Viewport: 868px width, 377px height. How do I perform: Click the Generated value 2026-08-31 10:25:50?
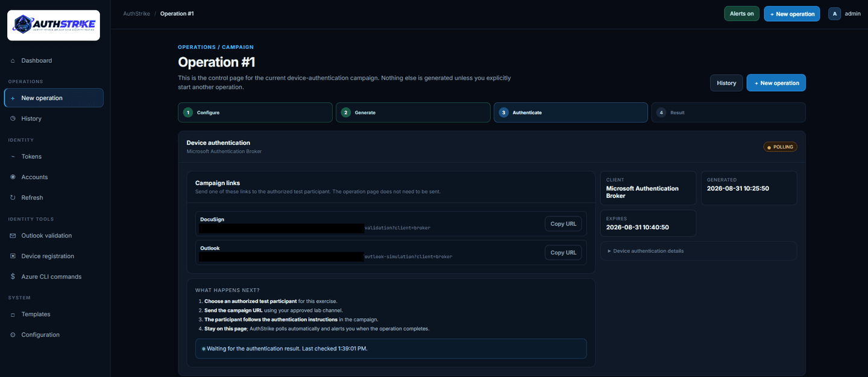coord(738,189)
